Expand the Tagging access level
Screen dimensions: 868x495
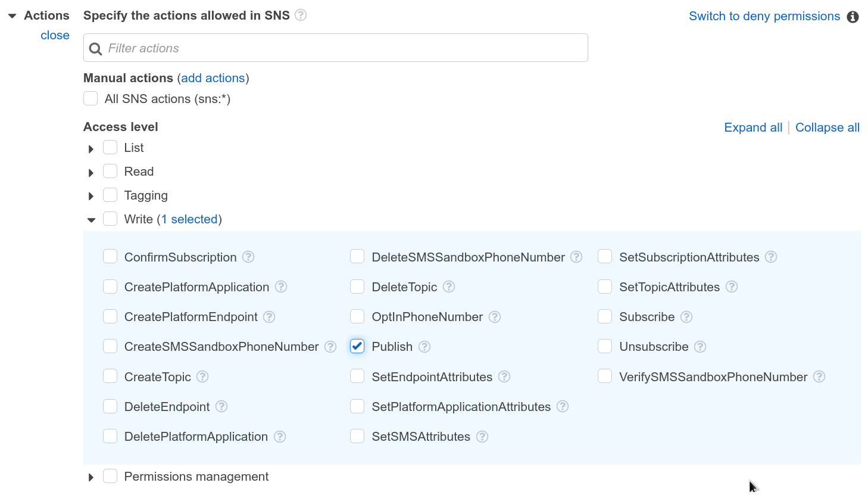click(x=91, y=196)
